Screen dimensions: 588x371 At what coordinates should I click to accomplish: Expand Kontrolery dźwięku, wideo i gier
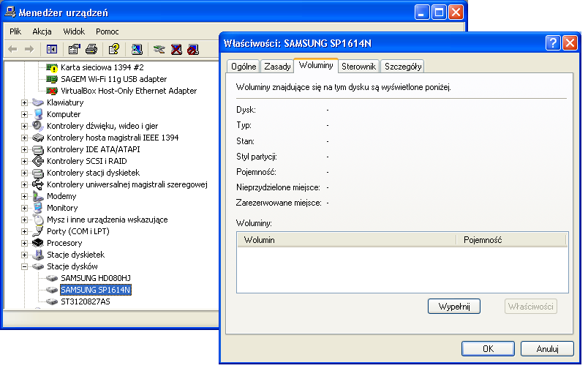24,126
